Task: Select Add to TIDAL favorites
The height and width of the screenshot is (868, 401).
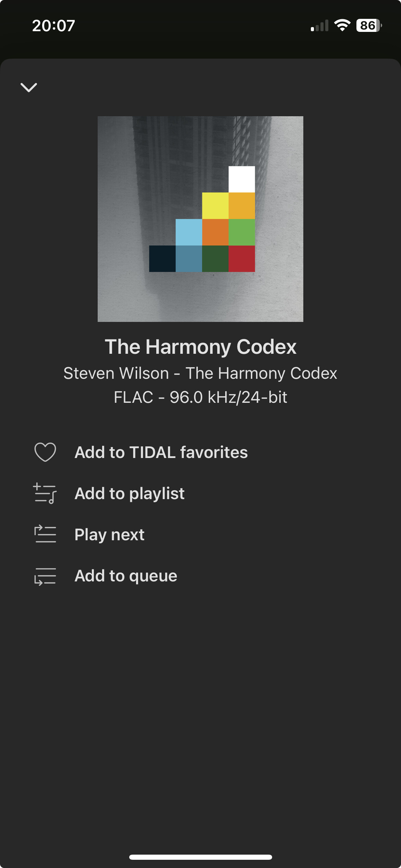Action: [161, 452]
